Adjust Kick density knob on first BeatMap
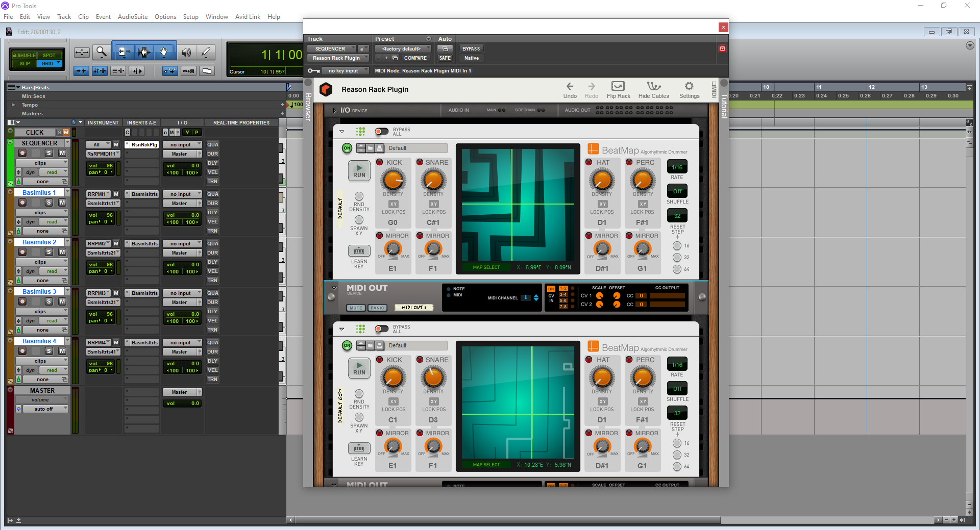980x530 pixels. pos(393,180)
